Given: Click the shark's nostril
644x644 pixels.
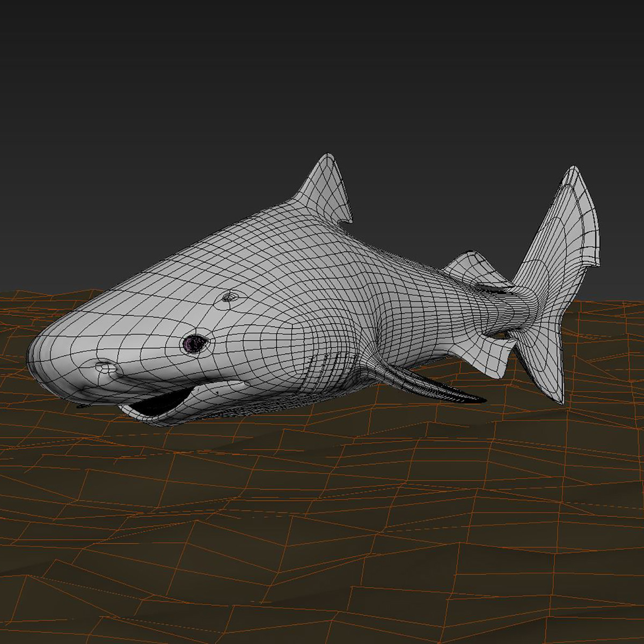Looking at the screenshot, I should point(104,368).
